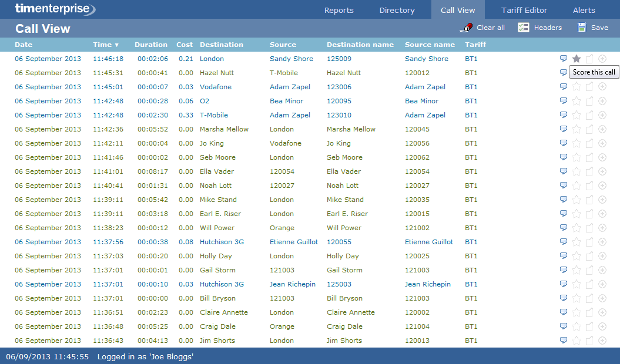Click the Tariff column header
620x364 pixels.
click(x=475, y=45)
